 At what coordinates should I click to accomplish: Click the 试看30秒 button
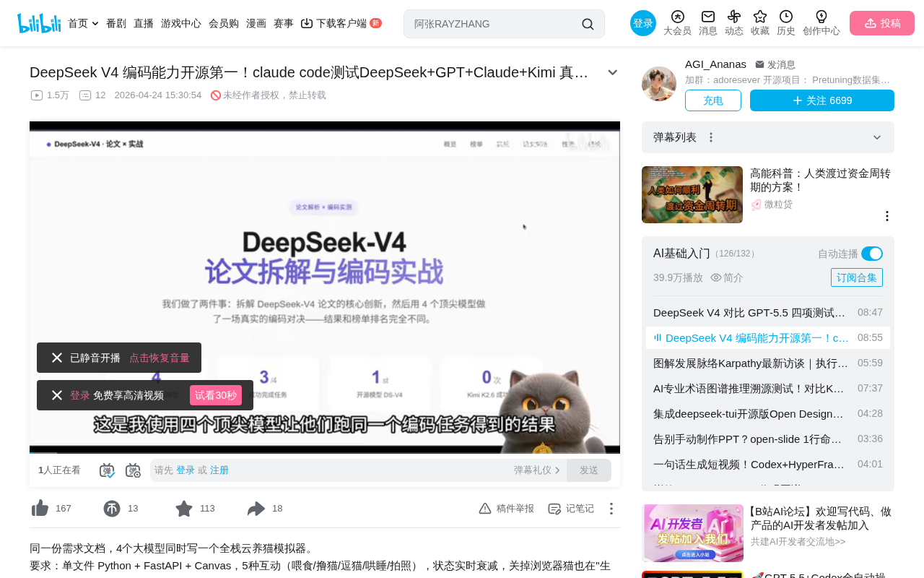(216, 395)
